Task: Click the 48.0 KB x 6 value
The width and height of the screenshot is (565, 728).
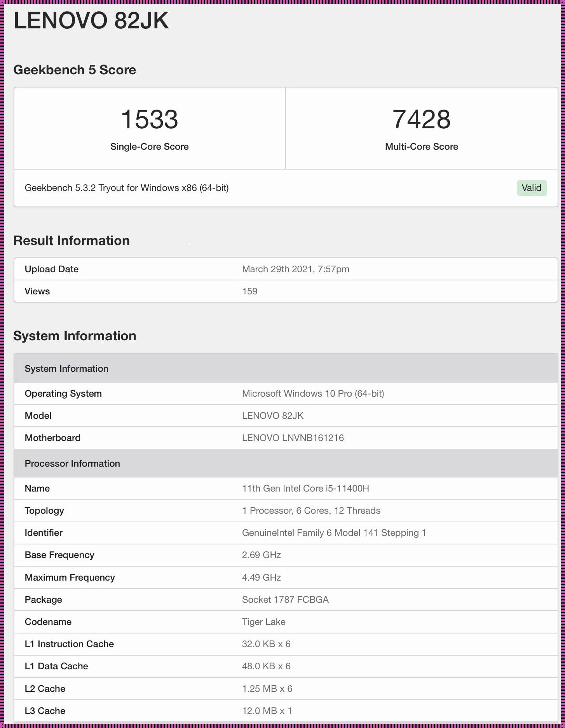Action: click(266, 666)
